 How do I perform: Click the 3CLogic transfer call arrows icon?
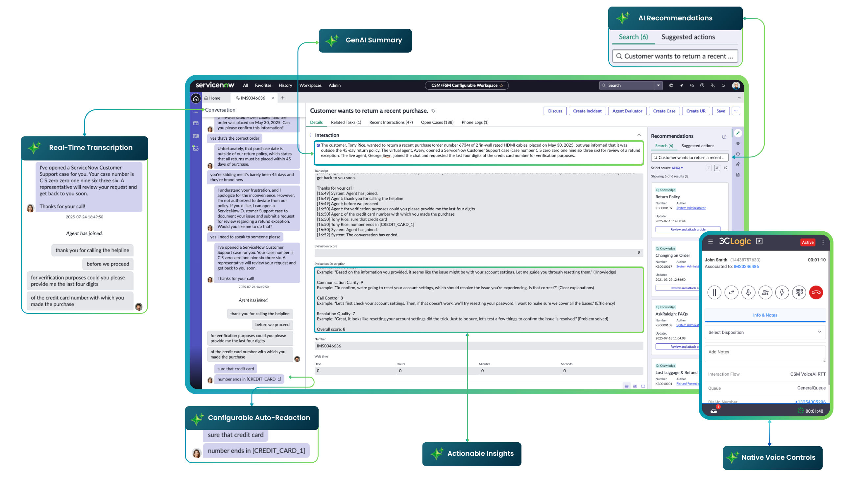(731, 292)
